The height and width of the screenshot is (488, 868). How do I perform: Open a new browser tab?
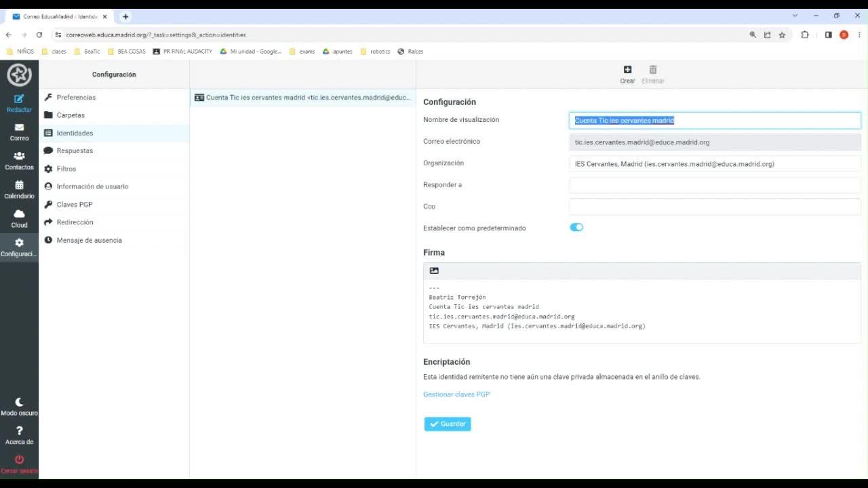point(125,16)
